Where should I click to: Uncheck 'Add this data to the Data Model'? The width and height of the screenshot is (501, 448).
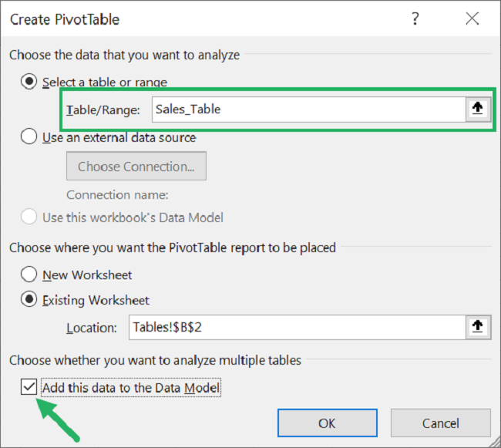29,387
